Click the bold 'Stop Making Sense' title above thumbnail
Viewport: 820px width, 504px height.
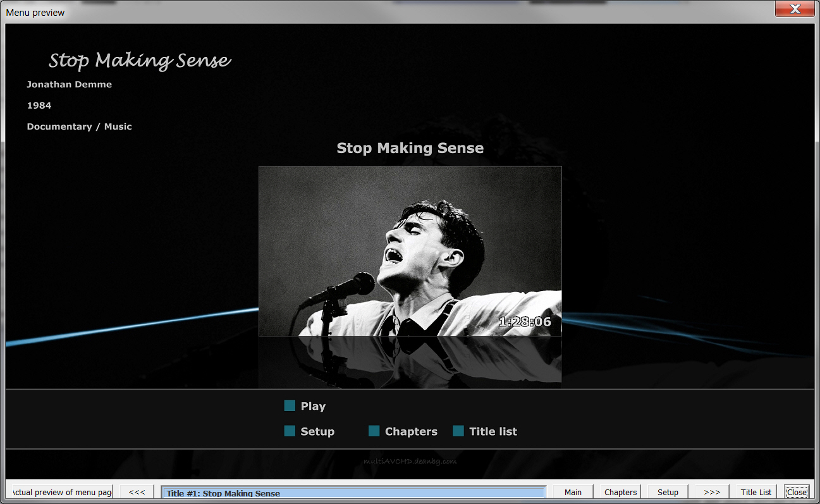410,148
